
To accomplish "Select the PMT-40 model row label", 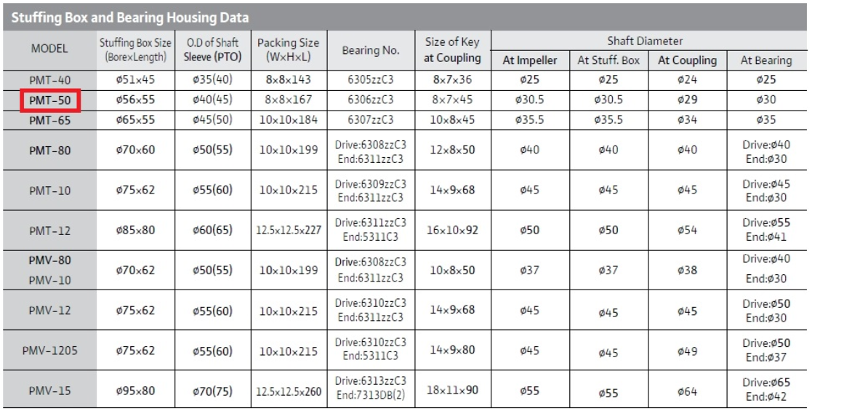I will coord(50,80).
